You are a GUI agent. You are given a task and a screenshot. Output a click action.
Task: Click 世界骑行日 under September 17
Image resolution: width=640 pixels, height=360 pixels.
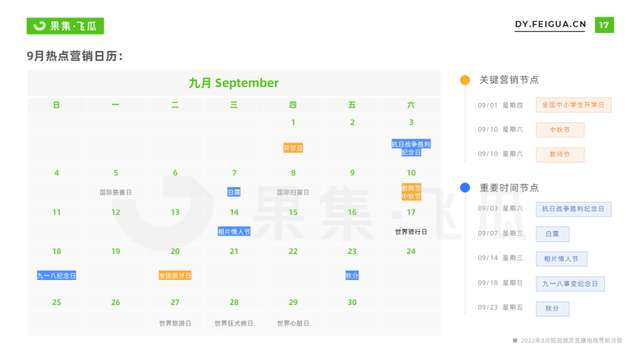[x=411, y=232]
